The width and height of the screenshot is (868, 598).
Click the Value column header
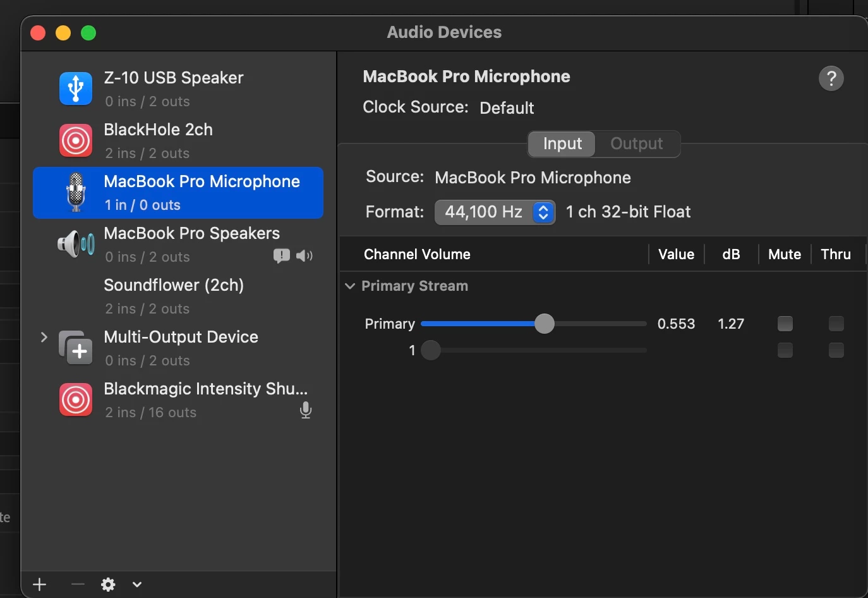(676, 254)
